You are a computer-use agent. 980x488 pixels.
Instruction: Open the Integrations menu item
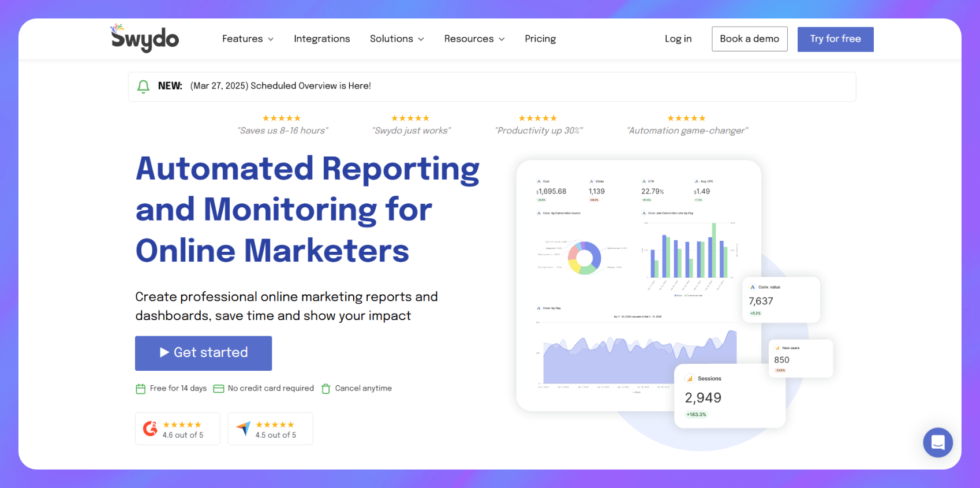[x=321, y=39]
